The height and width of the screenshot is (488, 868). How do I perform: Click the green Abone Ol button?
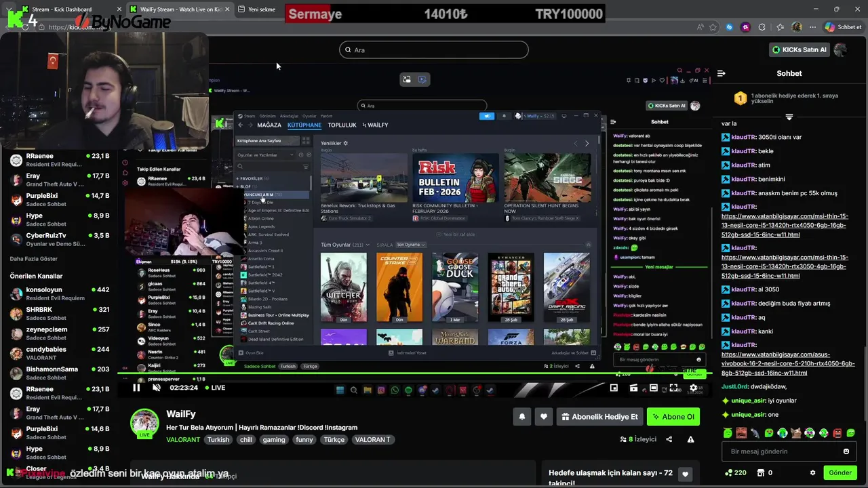tap(673, 417)
